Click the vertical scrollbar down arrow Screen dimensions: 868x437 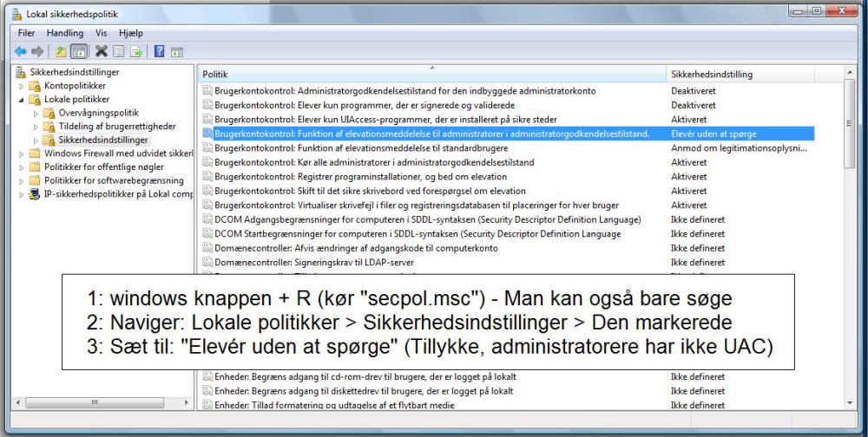[x=849, y=403]
